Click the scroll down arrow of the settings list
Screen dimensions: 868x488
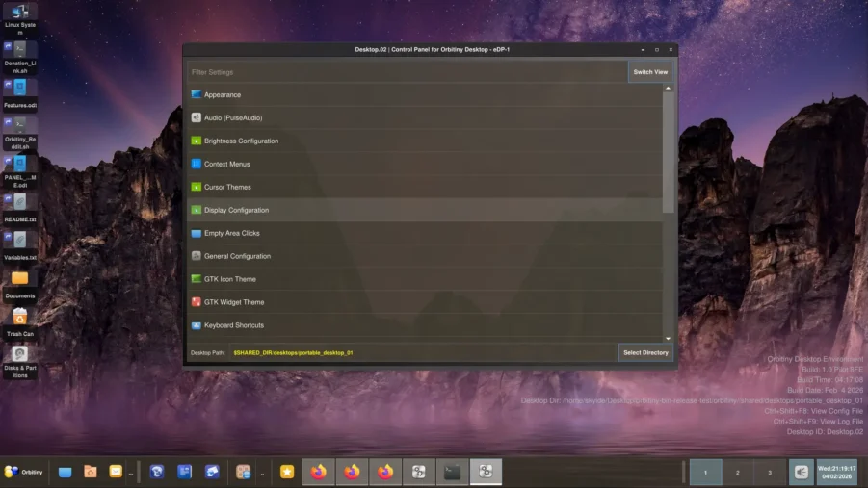tap(668, 338)
